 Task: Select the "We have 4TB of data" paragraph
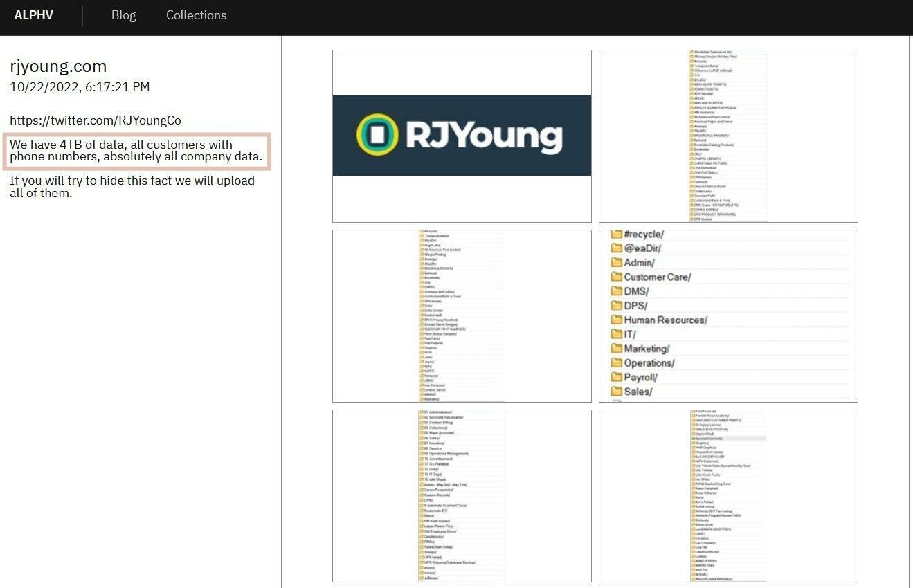click(x=136, y=151)
